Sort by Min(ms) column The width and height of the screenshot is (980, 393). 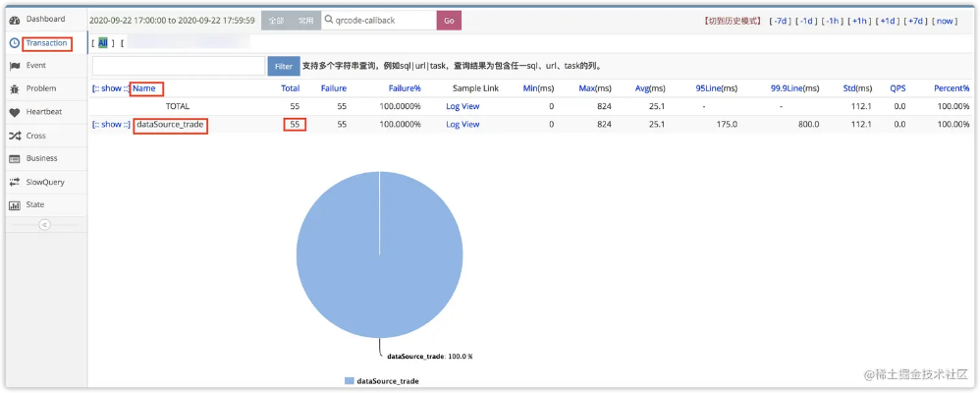coord(538,88)
